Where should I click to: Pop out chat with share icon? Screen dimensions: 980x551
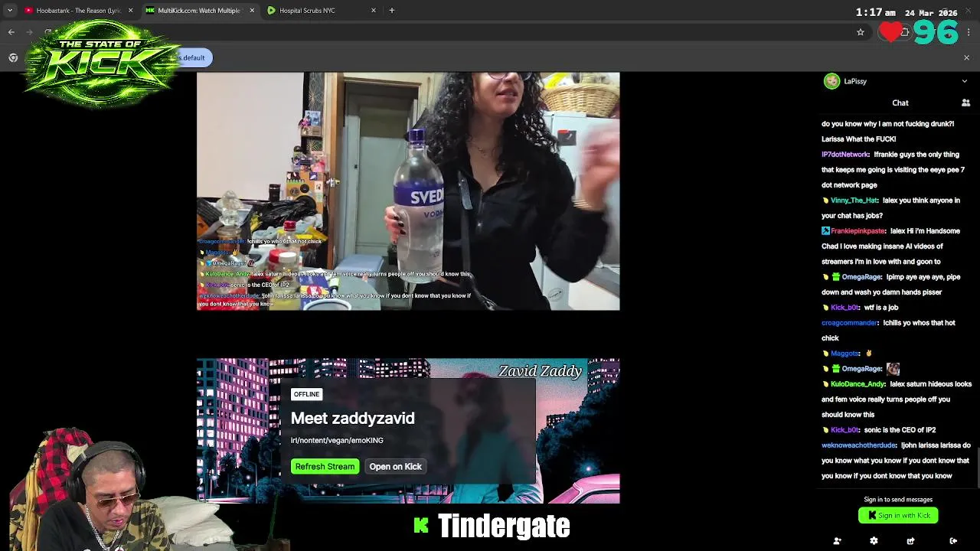coord(910,541)
